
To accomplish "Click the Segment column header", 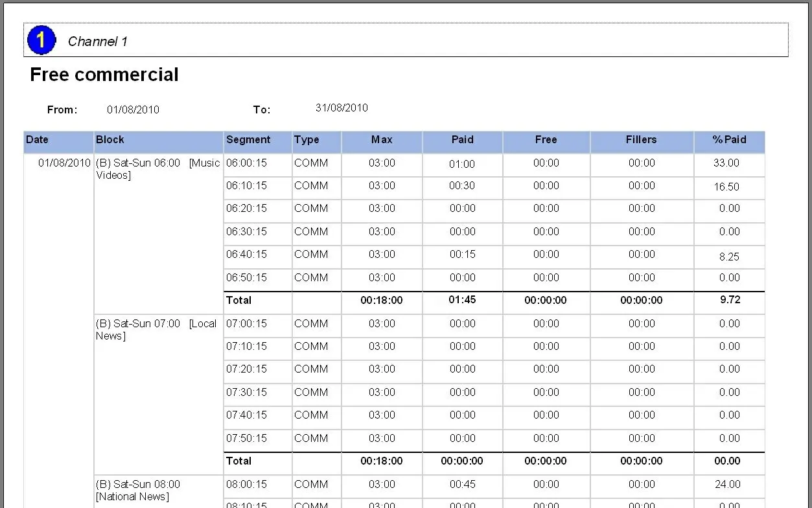I will (248, 139).
